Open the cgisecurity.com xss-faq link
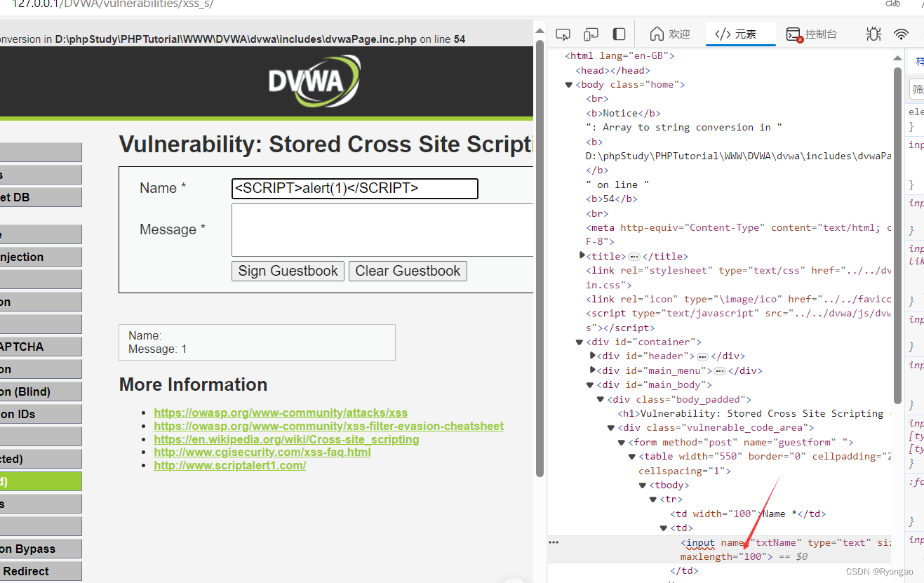The width and height of the screenshot is (924, 583). [x=262, y=452]
